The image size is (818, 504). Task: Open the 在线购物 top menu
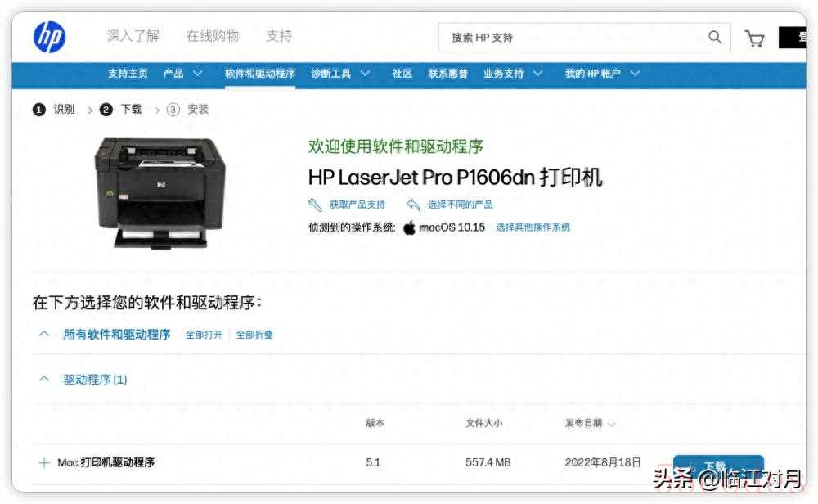click(213, 36)
